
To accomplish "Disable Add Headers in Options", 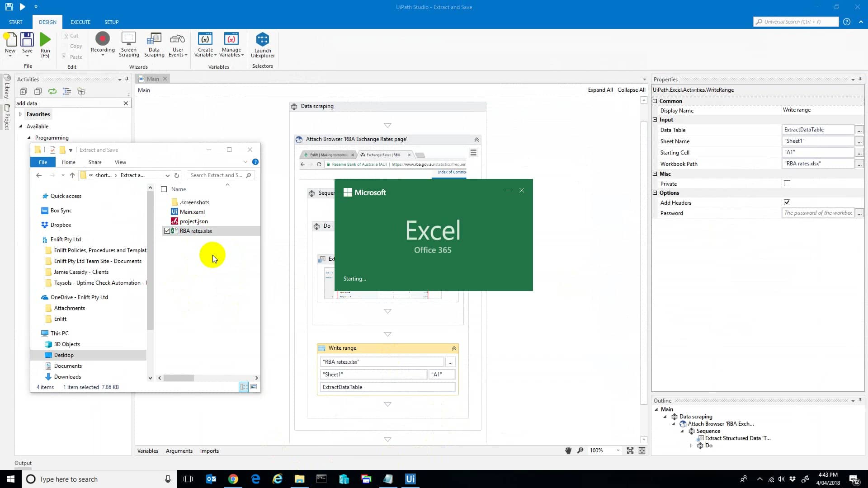I will tap(787, 202).
